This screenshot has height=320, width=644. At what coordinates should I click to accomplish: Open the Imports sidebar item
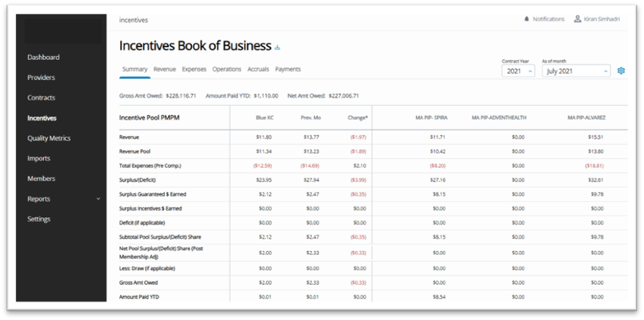click(39, 158)
